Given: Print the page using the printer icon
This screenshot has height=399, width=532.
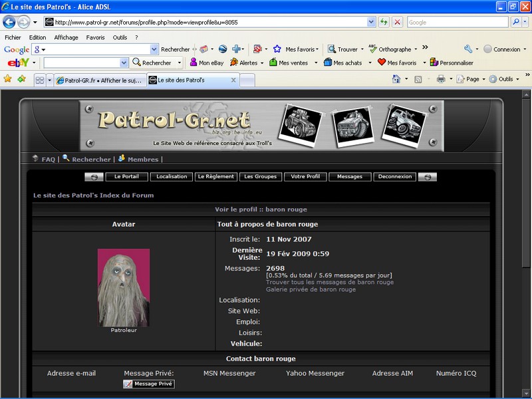Looking at the screenshot, I should [441, 79].
